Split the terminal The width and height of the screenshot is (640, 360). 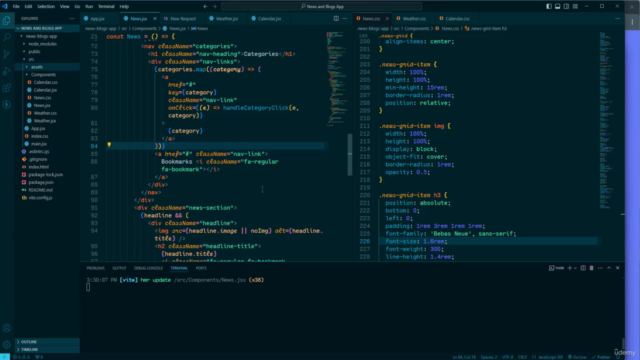[583, 268]
